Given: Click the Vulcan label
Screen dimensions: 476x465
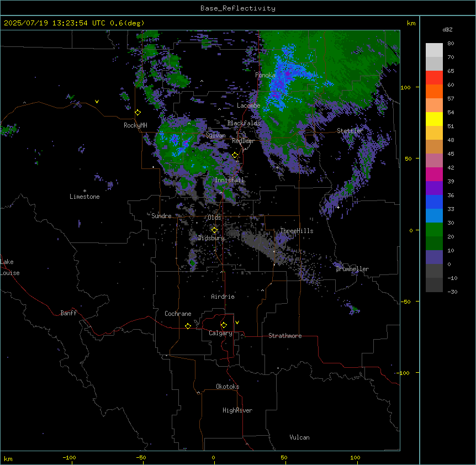Looking at the screenshot, I should 299,437.
